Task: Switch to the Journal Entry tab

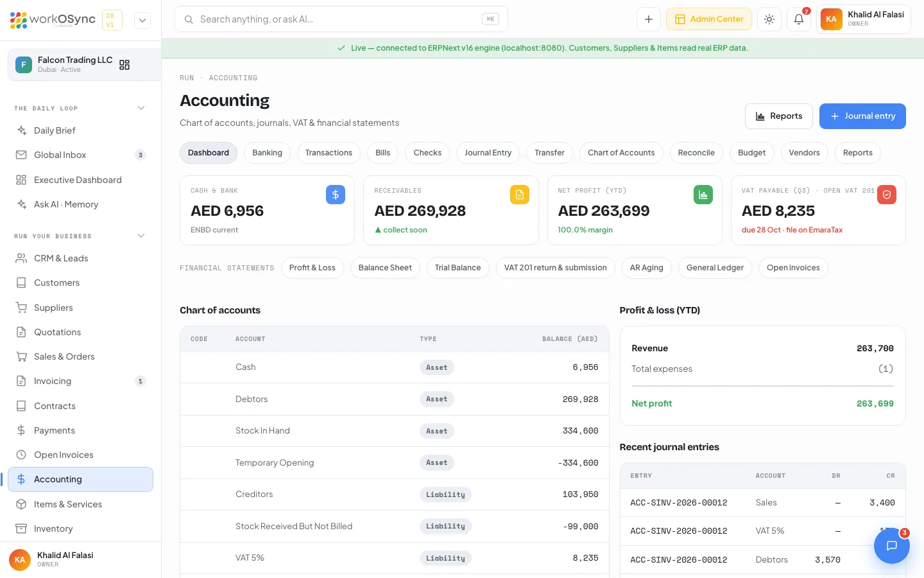Action: coord(488,153)
